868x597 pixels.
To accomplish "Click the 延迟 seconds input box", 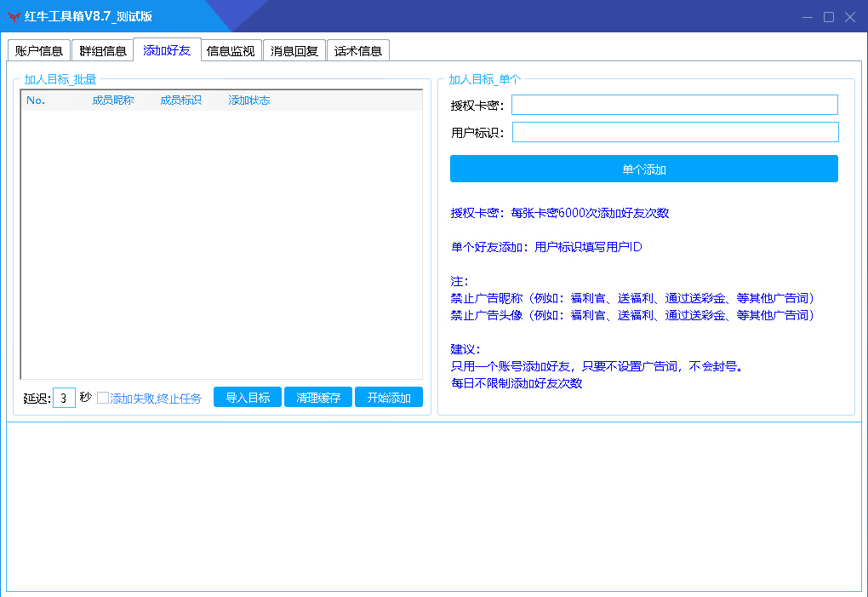I will [64, 398].
